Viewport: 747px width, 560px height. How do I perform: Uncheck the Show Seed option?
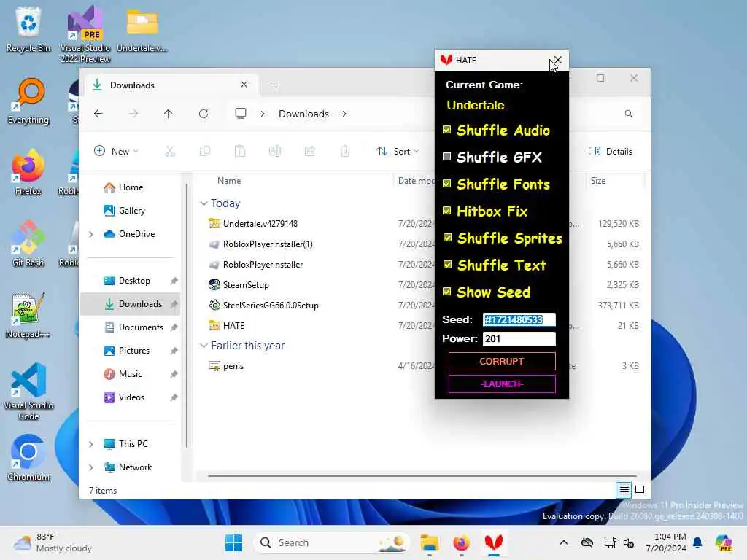pyautogui.click(x=447, y=292)
